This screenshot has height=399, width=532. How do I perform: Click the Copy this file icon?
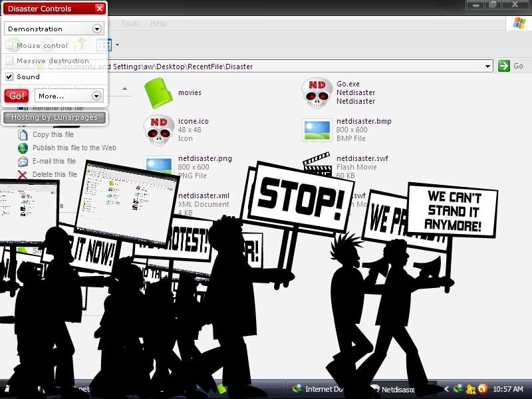[23, 135]
